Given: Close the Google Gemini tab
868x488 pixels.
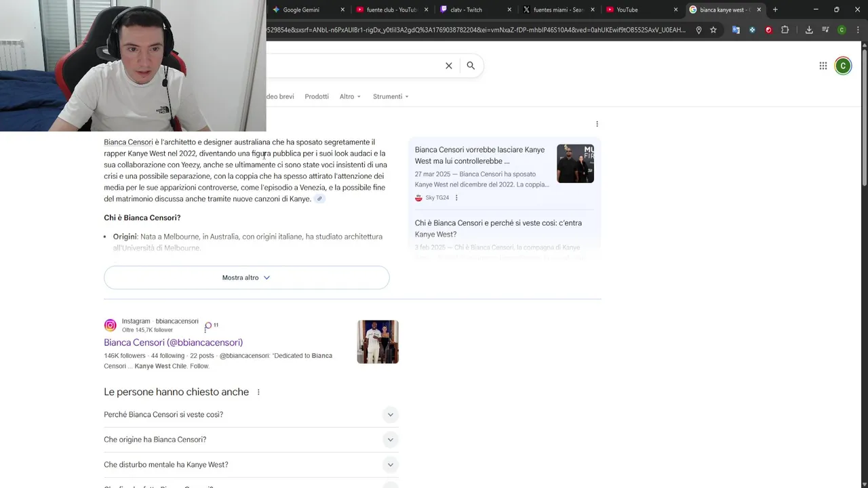Looking at the screenshot, I should [x=342, y=9].
